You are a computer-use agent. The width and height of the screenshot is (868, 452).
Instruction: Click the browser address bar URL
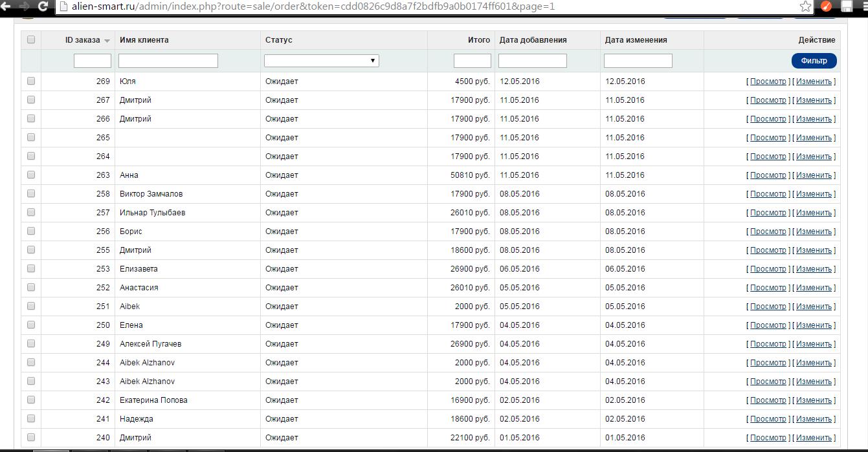pos(313,6)
